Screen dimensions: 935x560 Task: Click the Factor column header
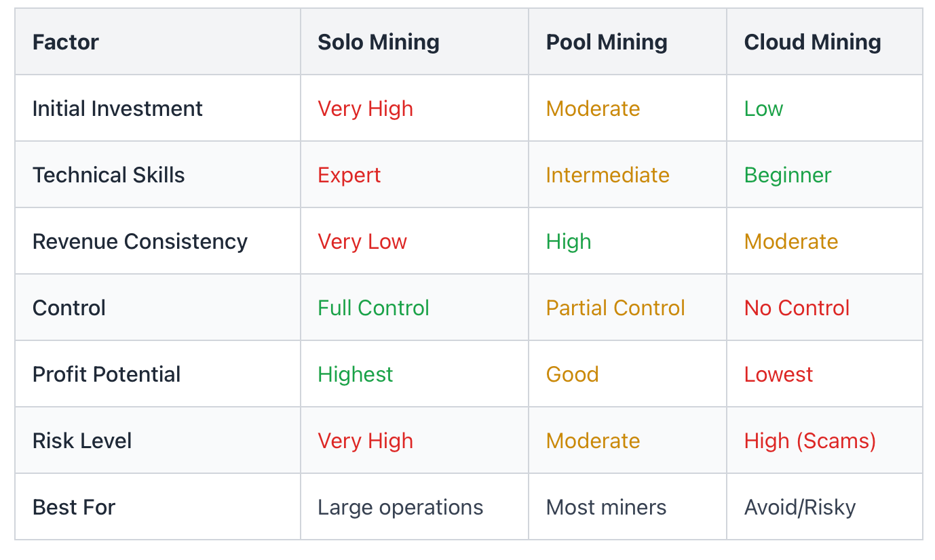tap(66, 42)
